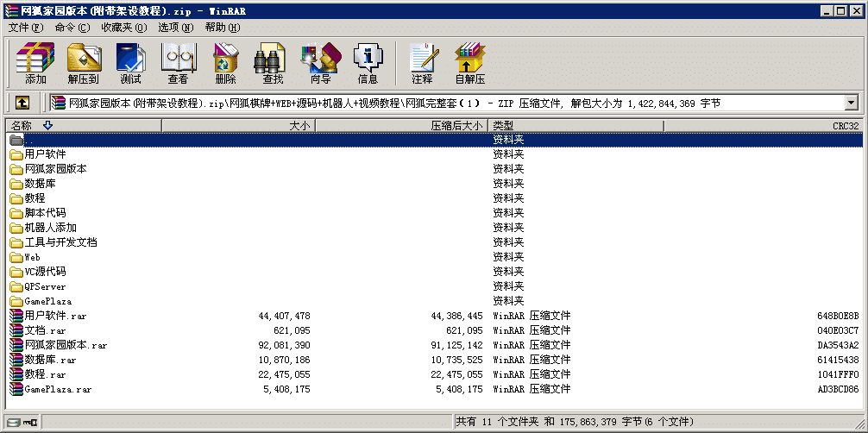Image resolution: width=868 pixels, height=433 pixels.
Task: Click size value 44,407,478
Action: coord(284,317)
